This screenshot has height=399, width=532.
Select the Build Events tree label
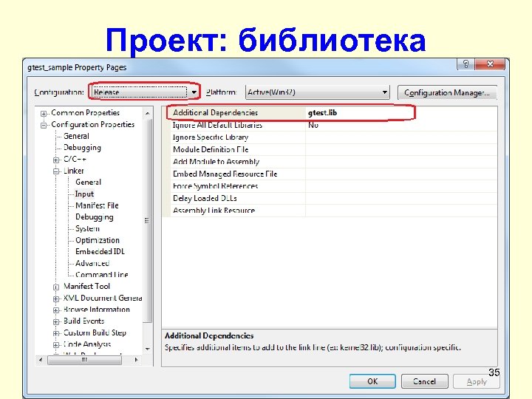tap(83, 321)
